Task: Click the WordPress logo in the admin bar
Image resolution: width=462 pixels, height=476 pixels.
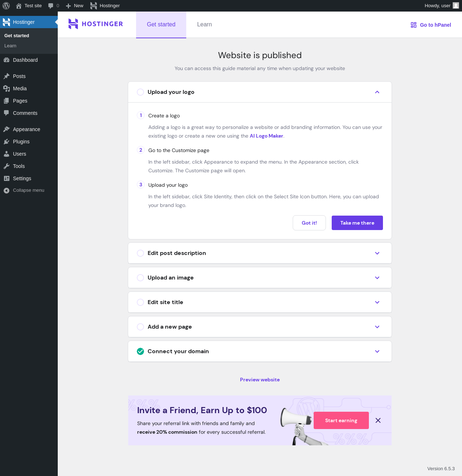Action: 6,6
